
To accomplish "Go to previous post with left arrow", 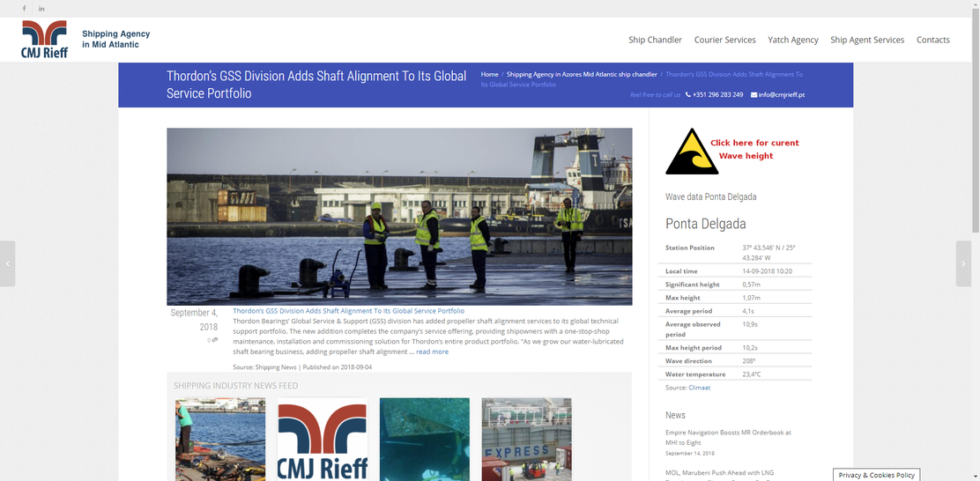I will tap(8, 263).
